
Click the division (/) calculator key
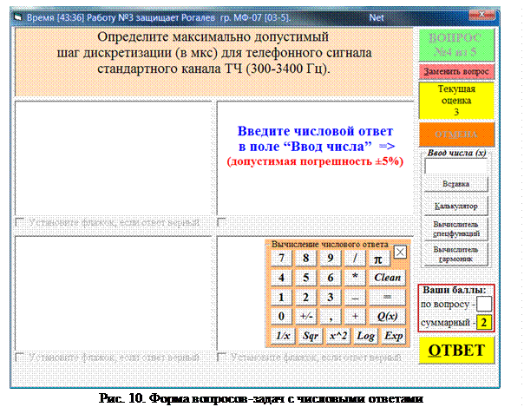coord(355,258)
